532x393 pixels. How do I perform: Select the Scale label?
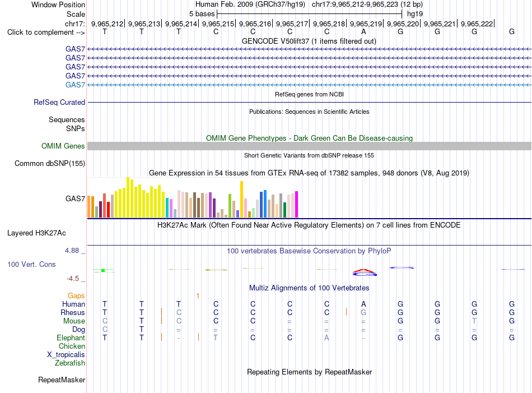(x=76, y=14)
